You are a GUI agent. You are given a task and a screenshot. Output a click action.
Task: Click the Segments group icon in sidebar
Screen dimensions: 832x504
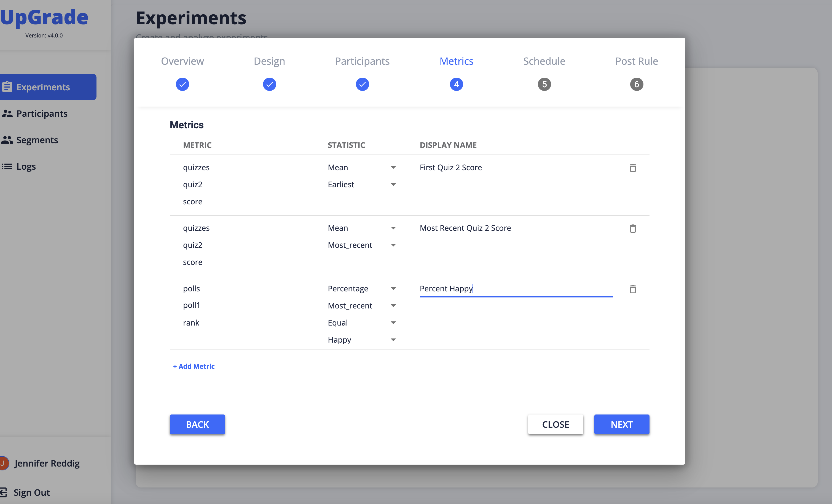(7, 140)
